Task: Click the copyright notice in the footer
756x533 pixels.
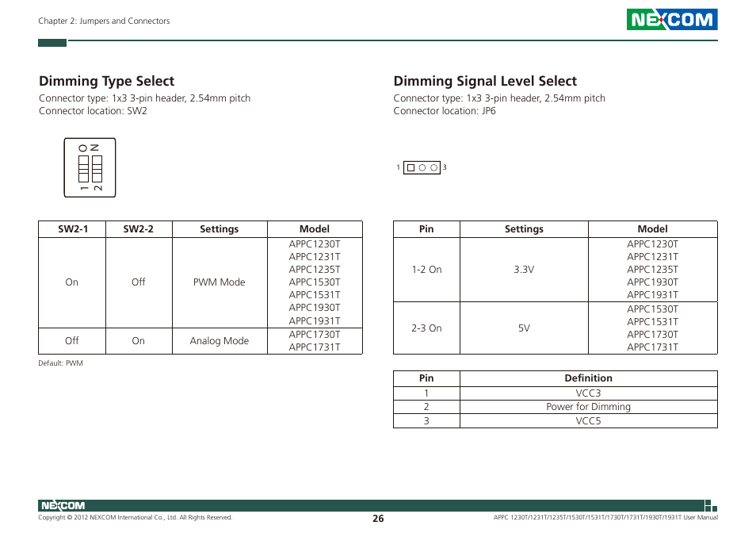Action: point(136,518)
